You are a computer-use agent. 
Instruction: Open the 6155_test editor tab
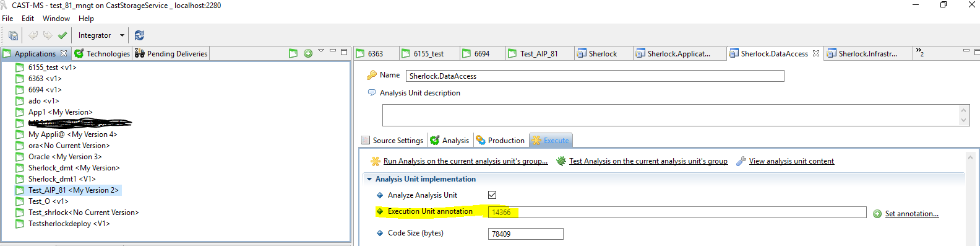tap(429, 54)
